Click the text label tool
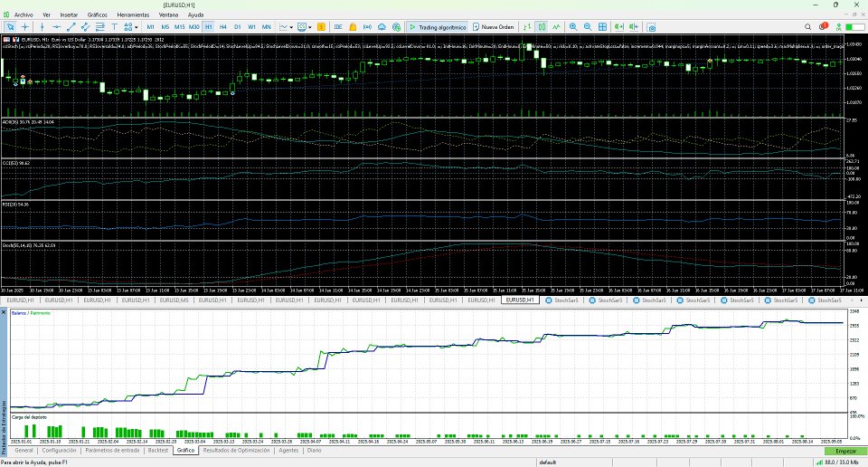 [x=115, y=27]
